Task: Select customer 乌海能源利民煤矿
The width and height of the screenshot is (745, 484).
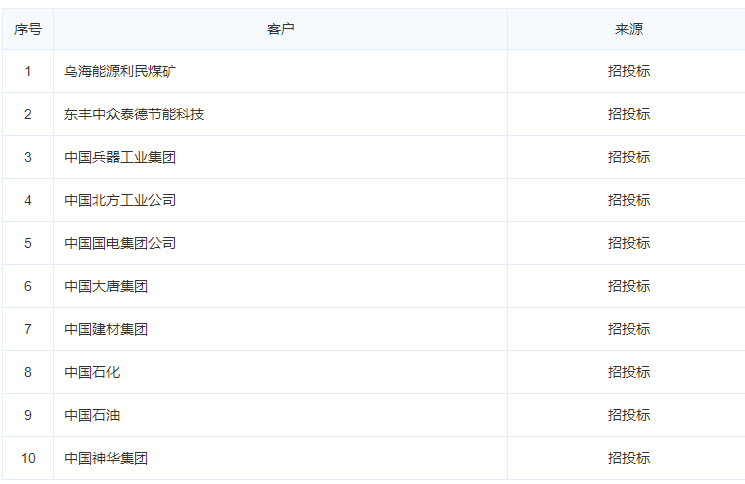Action: (120, 72)
